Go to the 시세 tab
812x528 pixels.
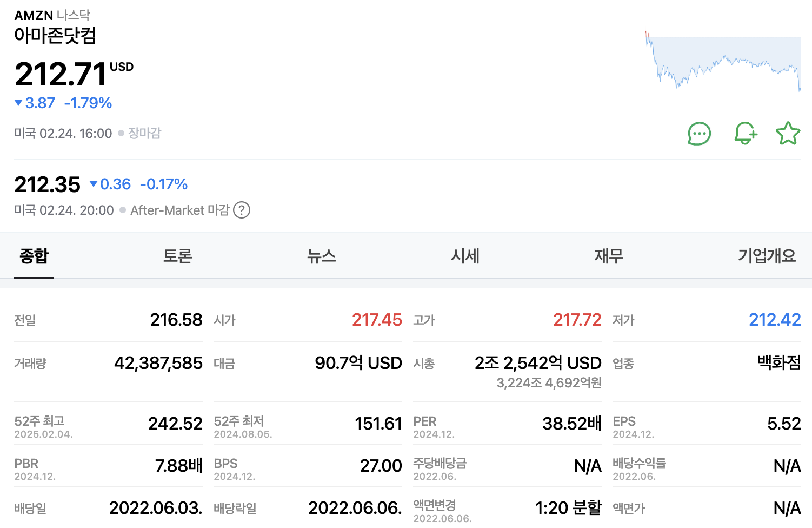[x=465, y=256]
